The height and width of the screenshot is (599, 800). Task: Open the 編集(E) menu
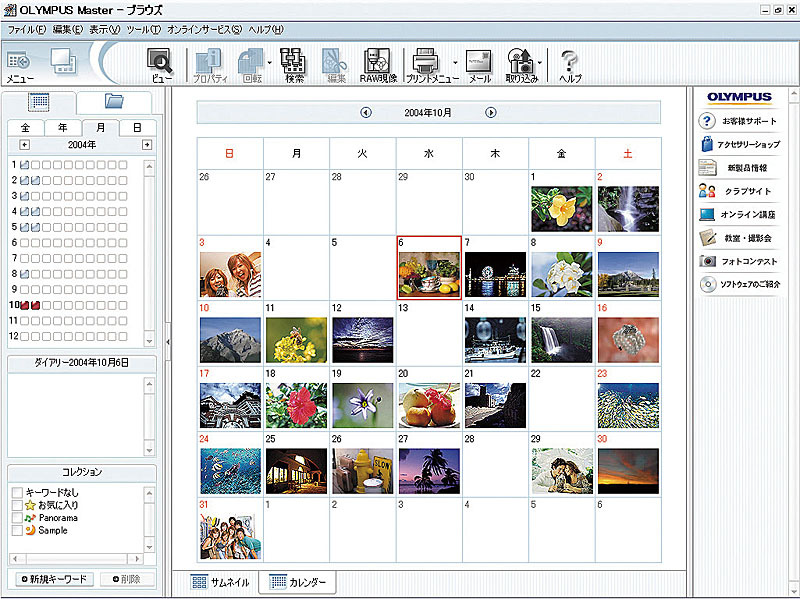[x=68, y=30]
